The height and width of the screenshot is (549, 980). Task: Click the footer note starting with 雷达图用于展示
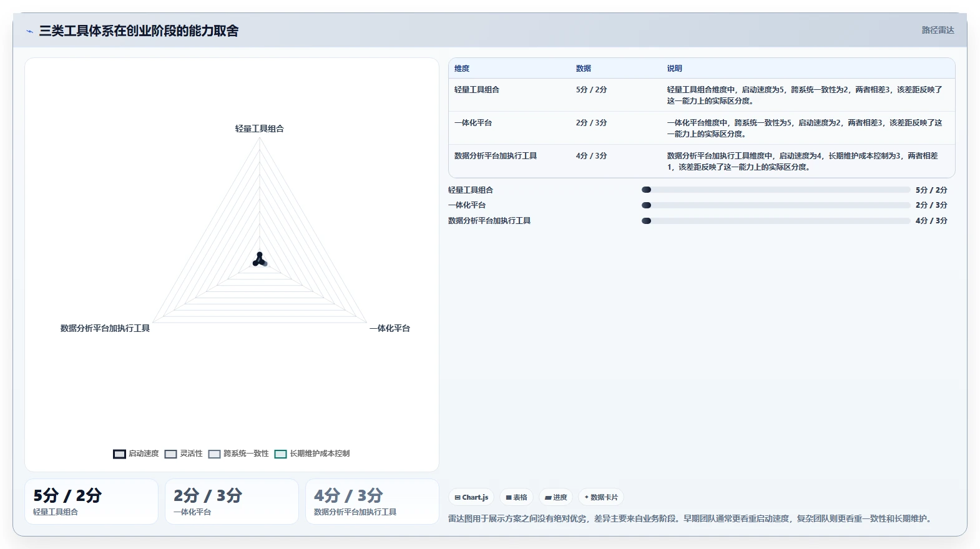691,518
